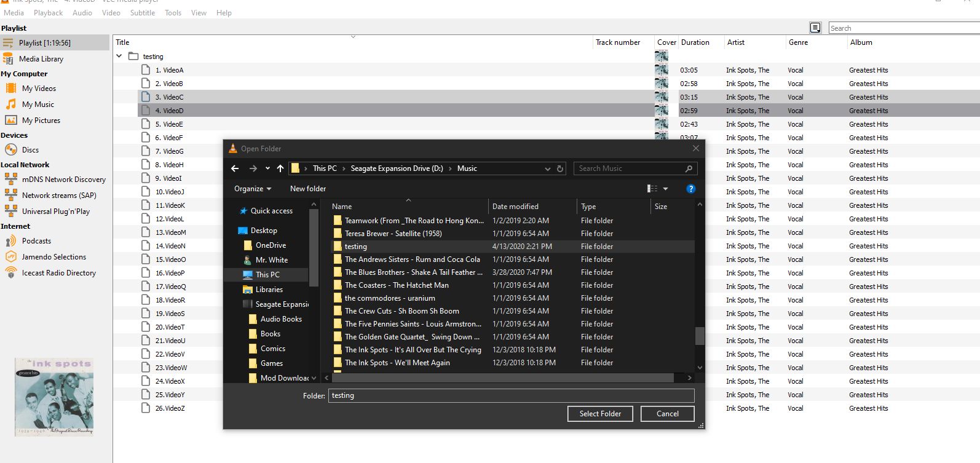The width and height of the screenshot is (980, 463).
Task: Open the dialog Help button
Action: 690,189
